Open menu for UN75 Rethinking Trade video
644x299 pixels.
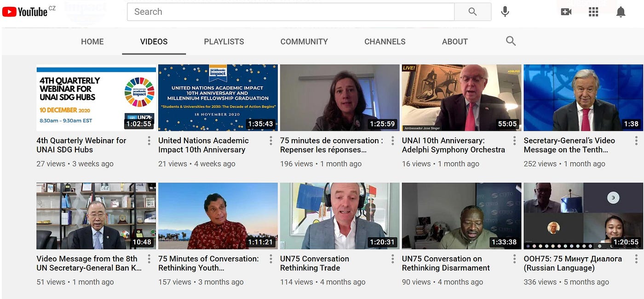(393, 259)
